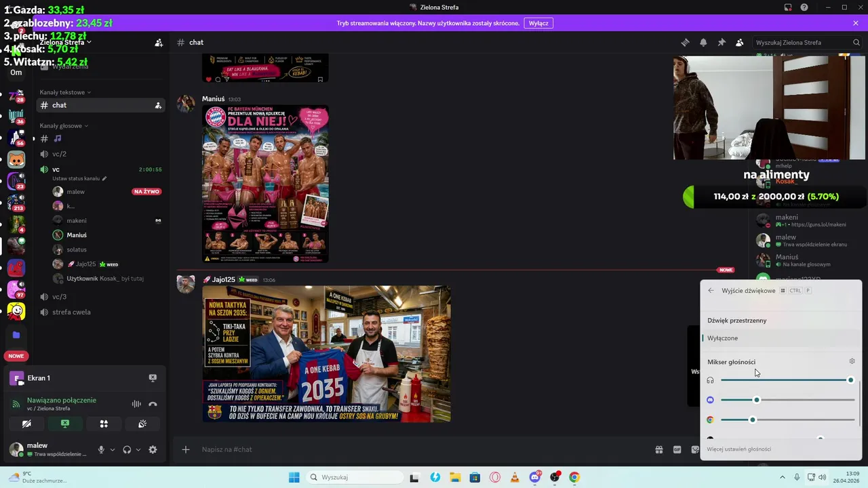This screenshot has height=488, width=868.
Task: Open volume mixer settings gear
Action: point(852,361)
